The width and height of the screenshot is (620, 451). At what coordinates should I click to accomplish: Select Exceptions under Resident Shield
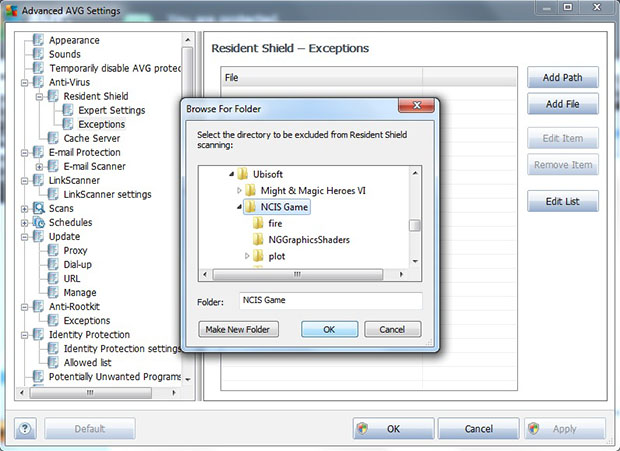point(102,124)
